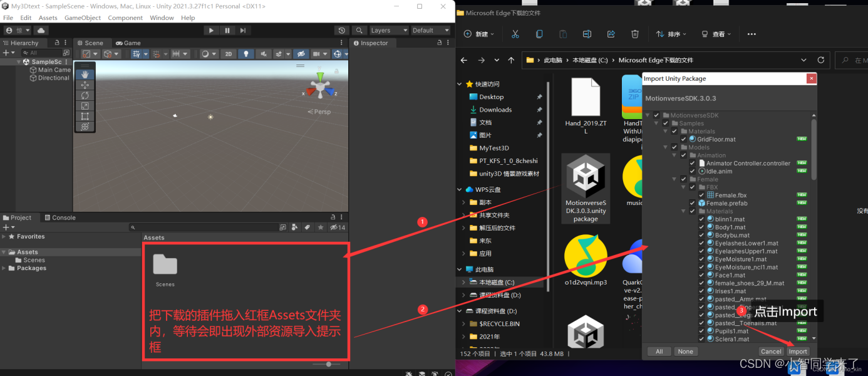Open the Window menu
The height and width of the screenshot is (376, 868).
[x=162, y=18]
